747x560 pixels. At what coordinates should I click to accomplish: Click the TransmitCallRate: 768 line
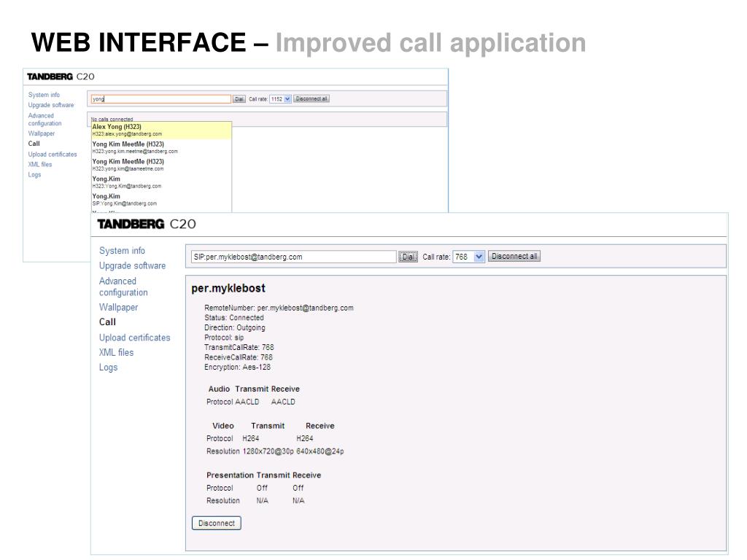pyautogui.click(x=239, y=347)
